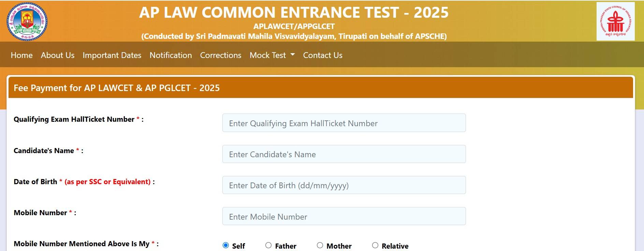Select the Self radio button
Screen dimensions: 644x251
tap(226, 245)
